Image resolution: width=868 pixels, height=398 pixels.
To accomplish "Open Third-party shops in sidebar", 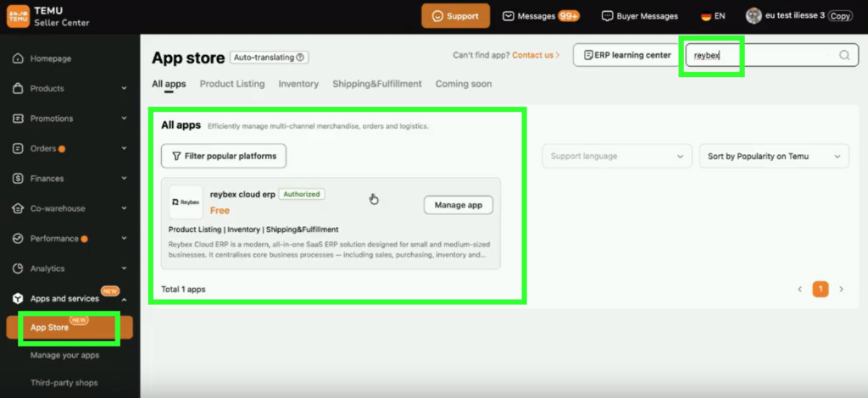I will point(64,383).
